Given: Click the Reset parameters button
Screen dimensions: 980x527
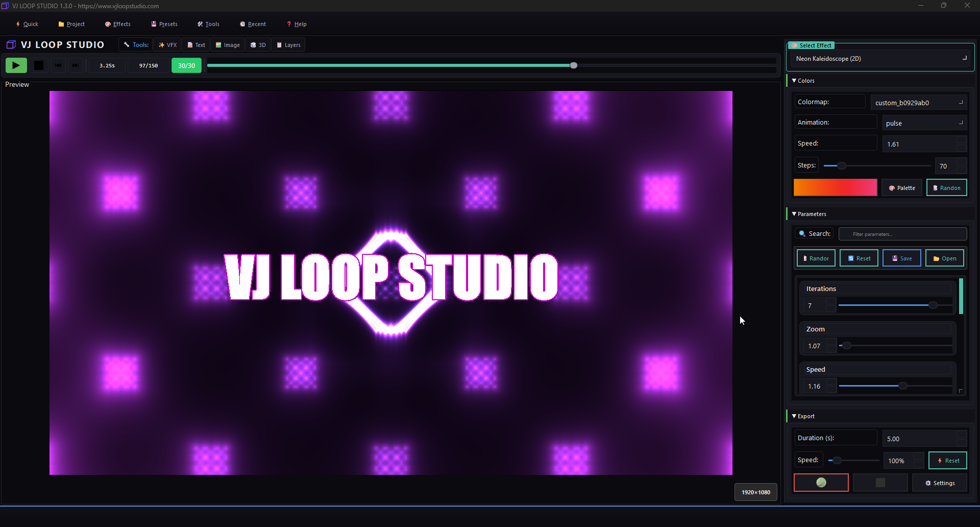Looking at the screenshot, I should point(859,258).
